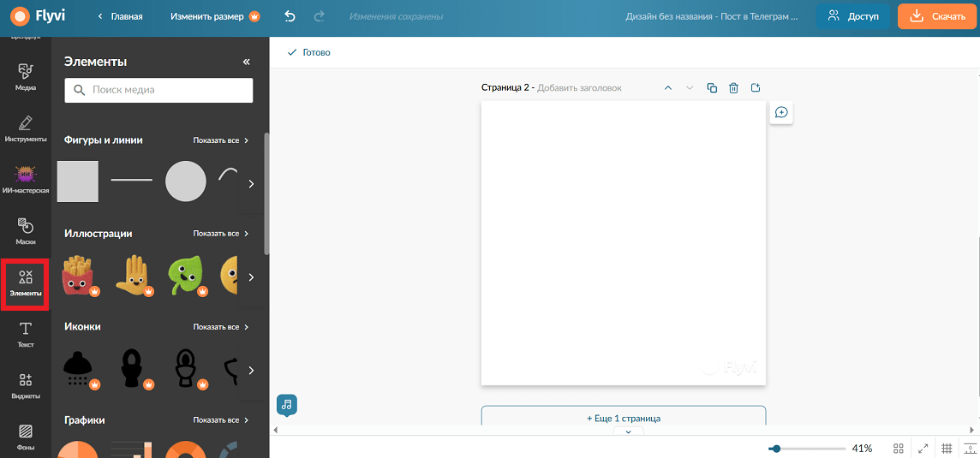Show all Фигуры и линии
The image size is (980, 458).
click(221, 140)
